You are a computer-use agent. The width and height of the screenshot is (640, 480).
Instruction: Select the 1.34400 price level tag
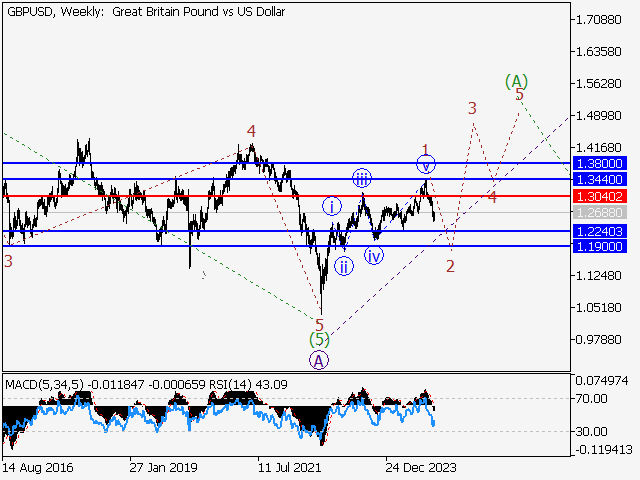coord(600,179)
